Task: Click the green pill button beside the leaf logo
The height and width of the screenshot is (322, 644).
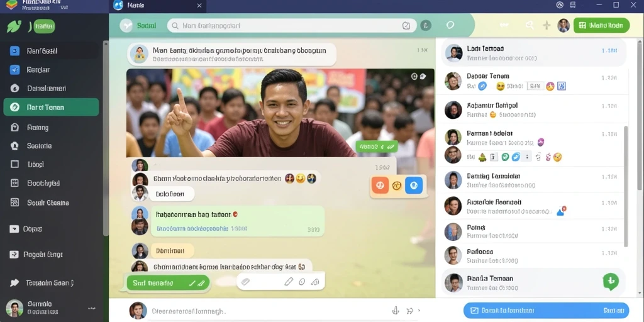Action: pyautogui.click(x=43, y=26)
